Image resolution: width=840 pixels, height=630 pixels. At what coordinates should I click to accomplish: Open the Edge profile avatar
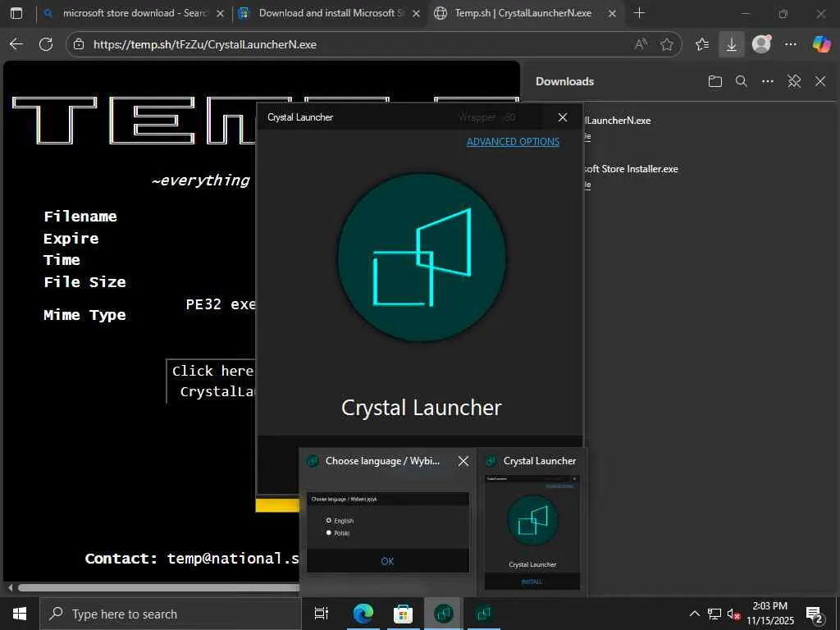tap(761, 44)
